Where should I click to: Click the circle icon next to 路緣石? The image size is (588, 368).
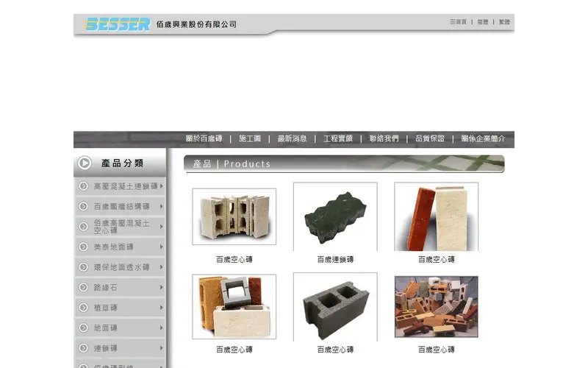coord(83,288)
